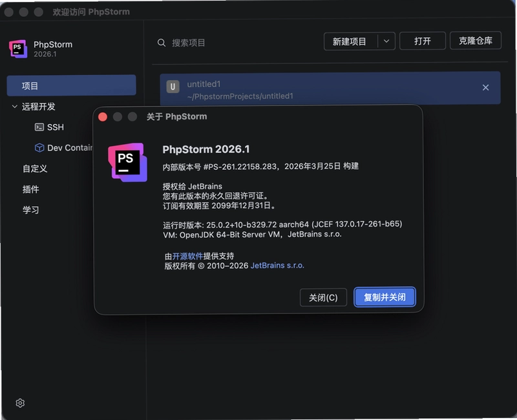The width and height of the screenshot is (517, 420).
Task: Click the 授权给 JetBrains text
Action: click(x=192, y=186)
